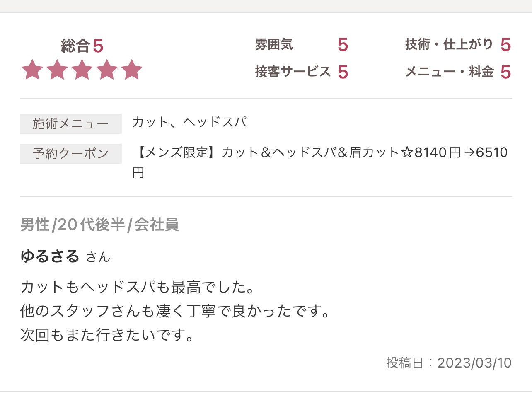Click the fourth rating star

click(107, 69)
